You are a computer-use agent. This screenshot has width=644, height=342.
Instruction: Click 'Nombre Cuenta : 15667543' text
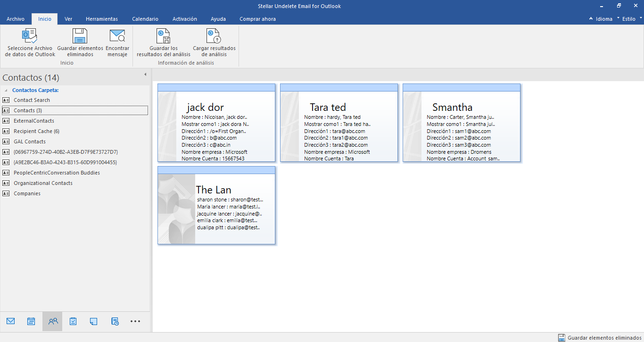[x=213, y=158]
